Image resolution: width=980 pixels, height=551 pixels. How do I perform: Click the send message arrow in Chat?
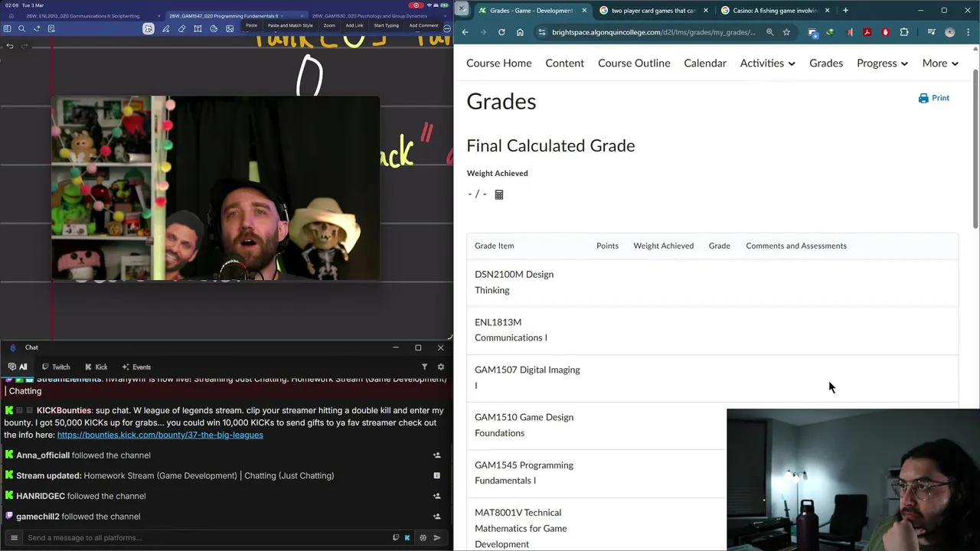tap(437, 537)
